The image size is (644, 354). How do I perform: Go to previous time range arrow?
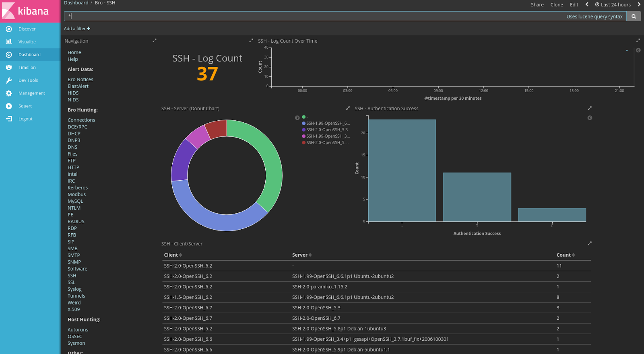[x=587, y=4]
